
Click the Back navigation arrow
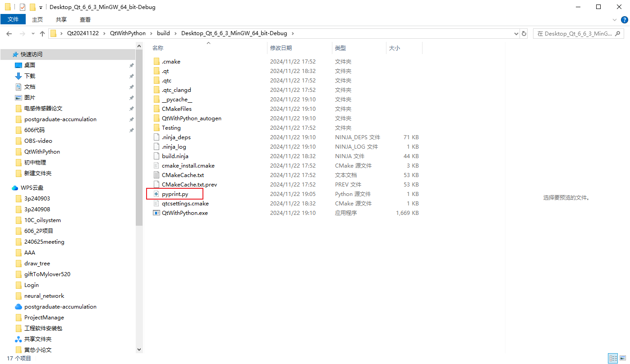point(9,33)
